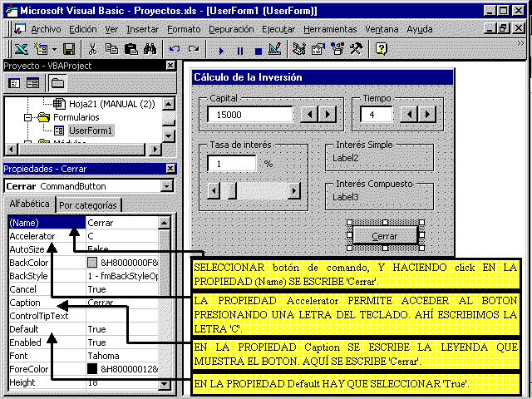Click project tree scroll right arrow
This screenshot has width=532, height=399.
[x=155, y=149]
